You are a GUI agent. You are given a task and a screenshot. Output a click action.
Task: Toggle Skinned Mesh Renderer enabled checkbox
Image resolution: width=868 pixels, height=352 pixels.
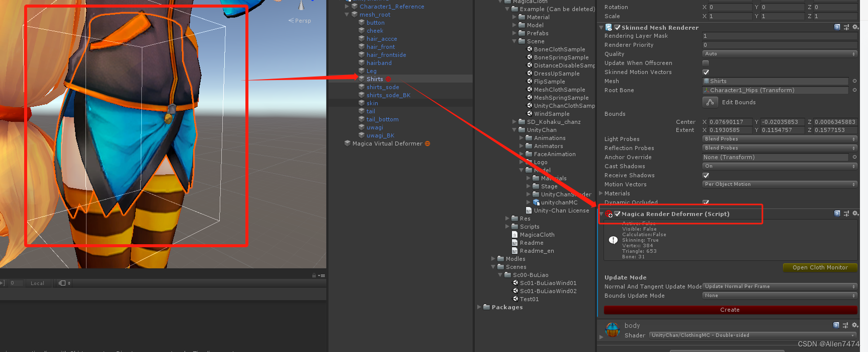(x=617, y=27)
